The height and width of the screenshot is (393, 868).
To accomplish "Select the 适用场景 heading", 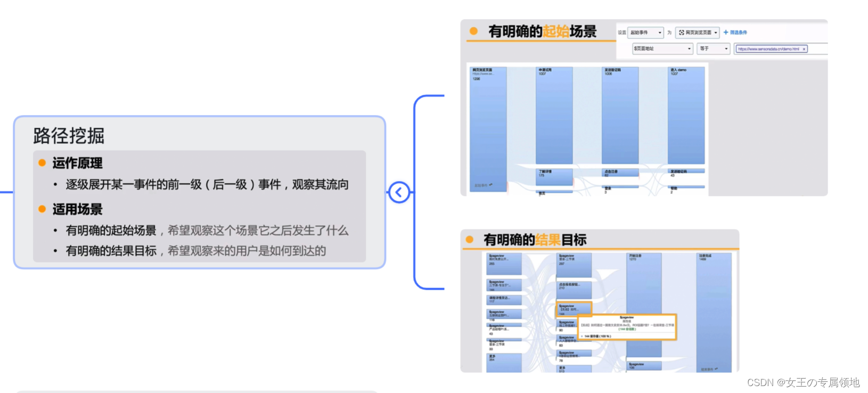I will point(77,209).
